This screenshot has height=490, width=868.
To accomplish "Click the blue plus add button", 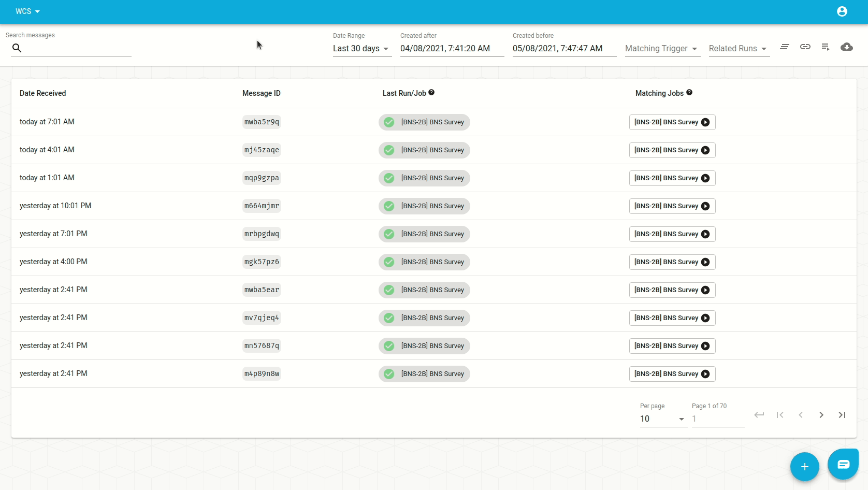I will coord(805,467).
